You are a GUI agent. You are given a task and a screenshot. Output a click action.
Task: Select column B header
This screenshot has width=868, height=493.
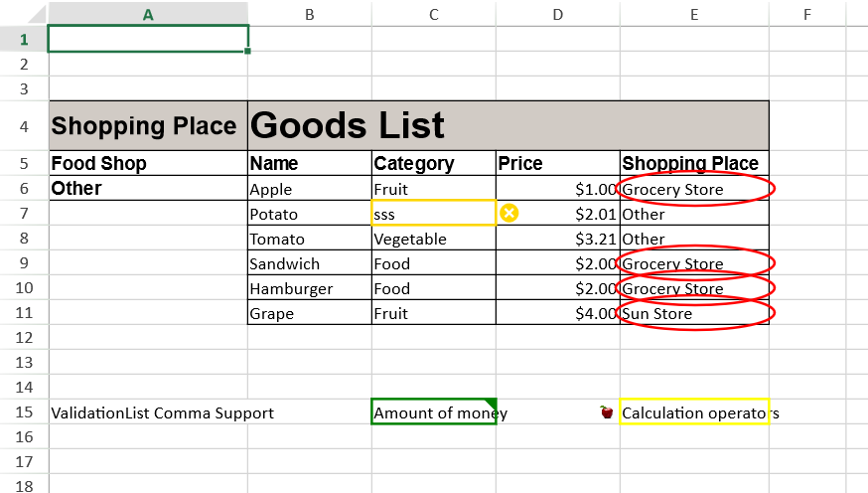point(310,14)
